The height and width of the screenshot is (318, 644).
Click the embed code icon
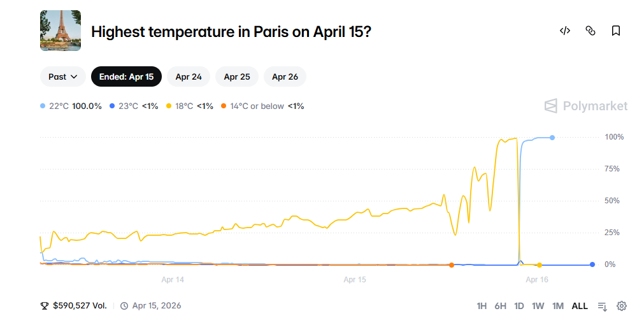[x=564, y=31]
